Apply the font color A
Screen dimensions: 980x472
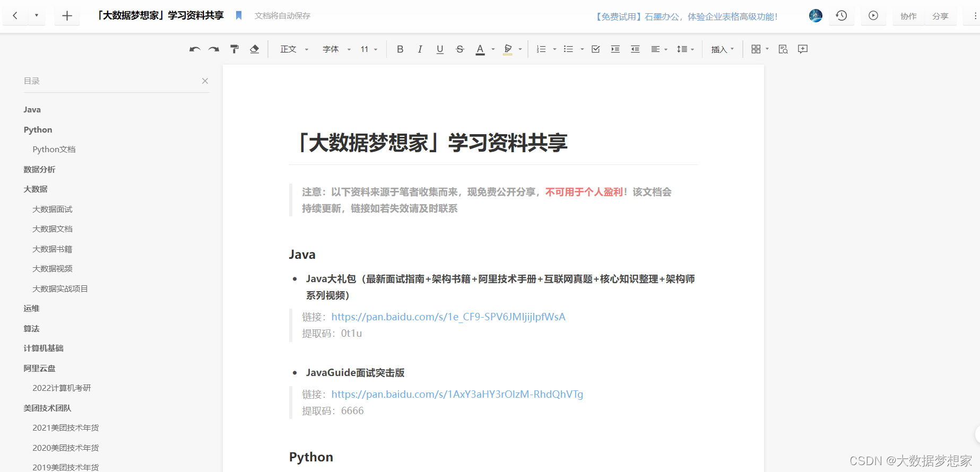[x=480, y=49]
